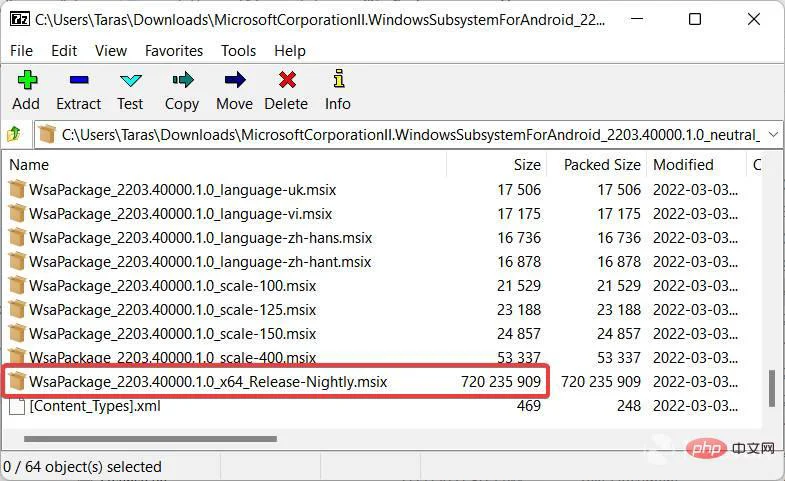Open the Tools menu
The height and width of the screenshot is (481, 785).
239,51
